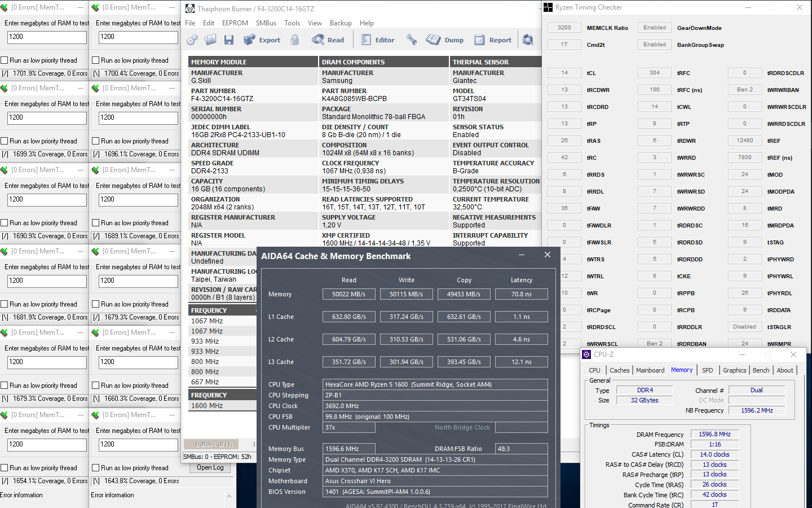This screenshot has height=508, width=812.
Task: Switch to the SPD tab in CPU-Z
Action: pyautogui.click(x=707, y=370)
